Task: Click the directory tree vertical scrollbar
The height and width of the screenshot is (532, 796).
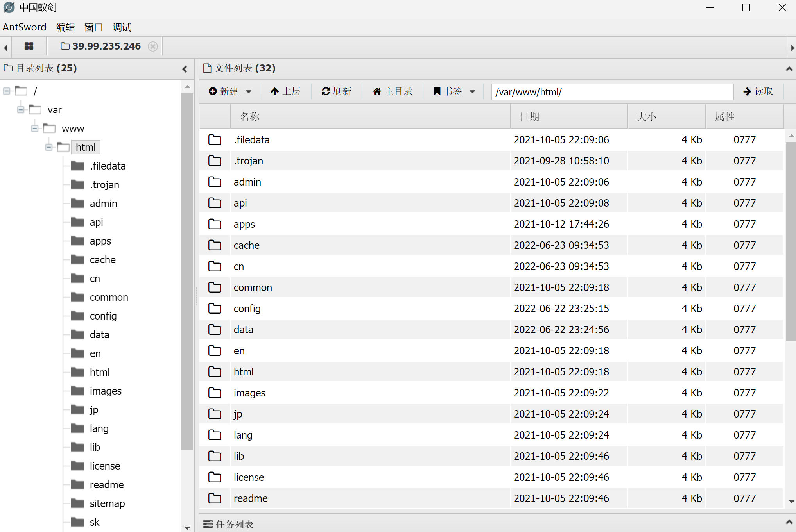Action: point(187,271)
